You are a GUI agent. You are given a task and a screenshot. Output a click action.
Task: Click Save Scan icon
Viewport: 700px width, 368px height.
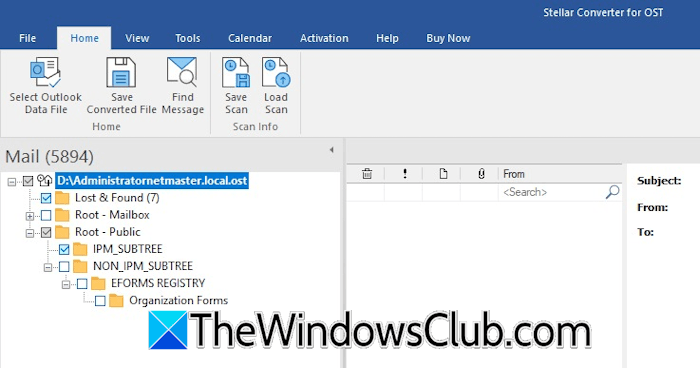tap(236, 72)
